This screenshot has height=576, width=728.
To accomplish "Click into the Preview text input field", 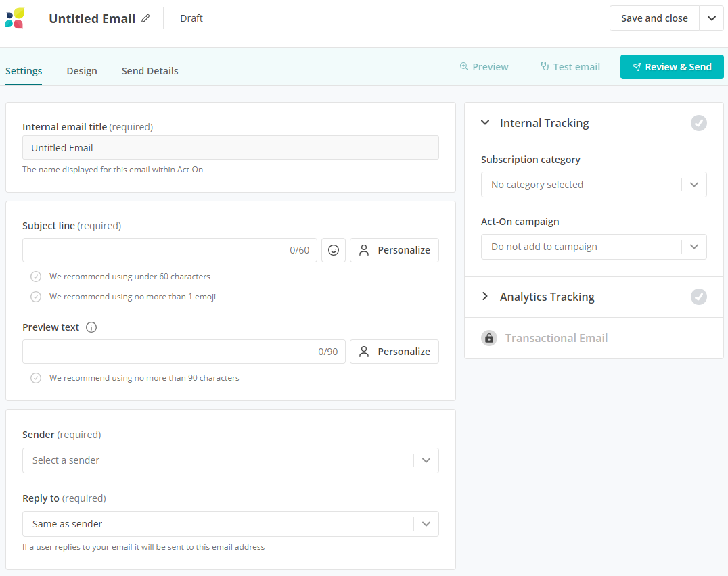I will click(184, 352).
